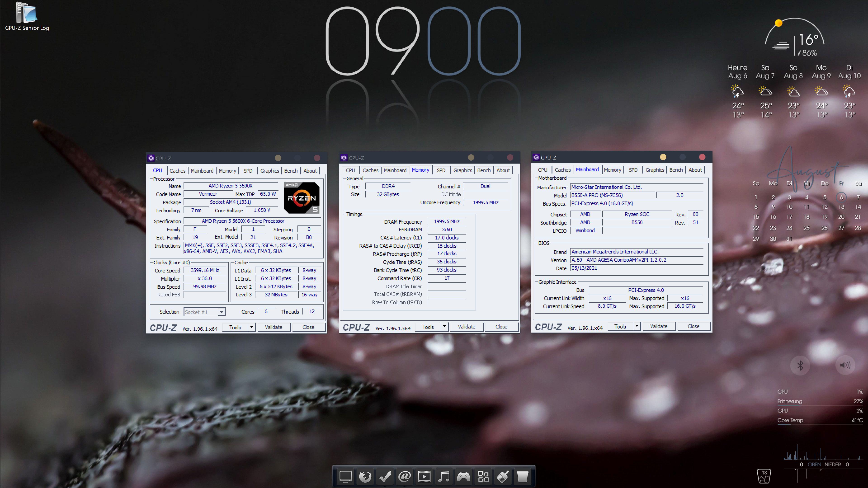Switch to Caches tab in CPU window
The height and width of the screenshot is (488, 868).
[x=178, y=171]
